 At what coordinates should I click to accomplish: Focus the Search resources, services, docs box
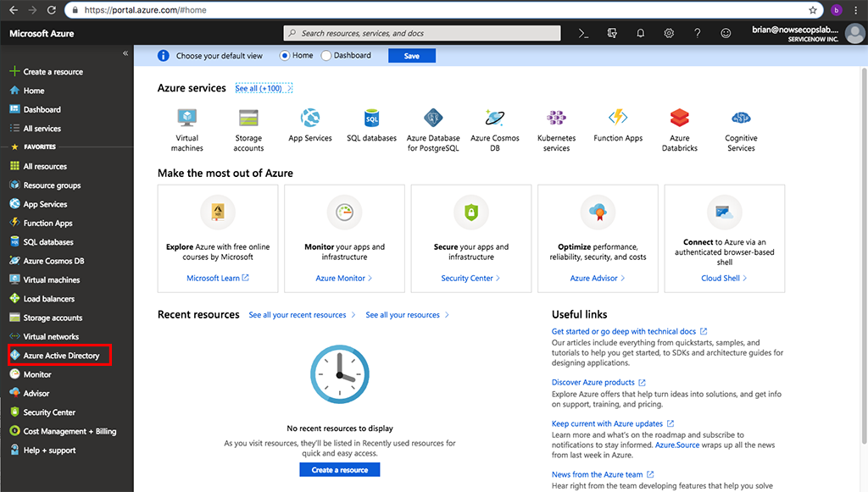tap(422, 33)
